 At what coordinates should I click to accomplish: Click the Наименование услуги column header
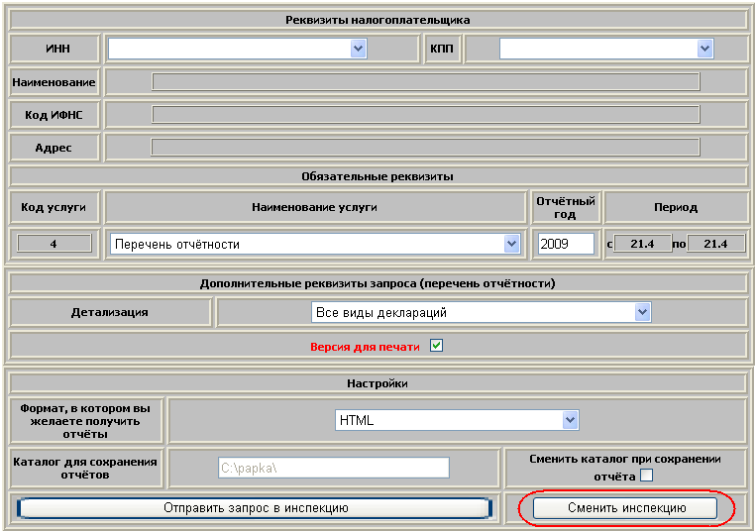[x=314, y=207]
